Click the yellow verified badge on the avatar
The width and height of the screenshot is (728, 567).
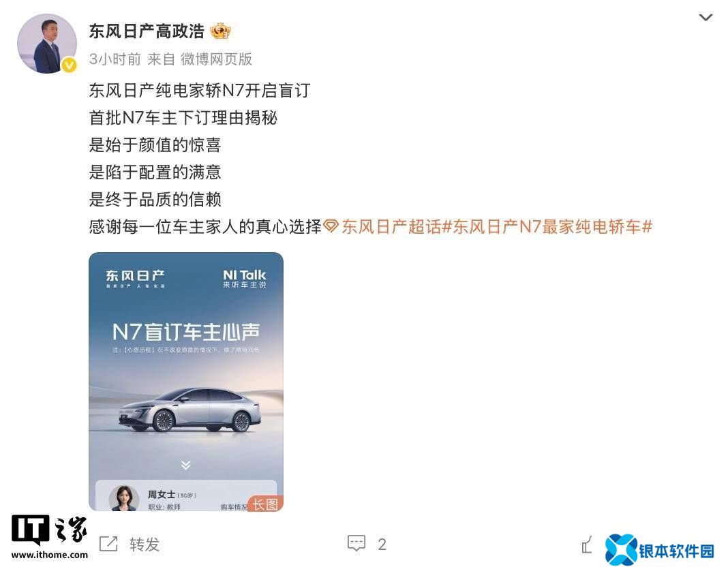(69, 65)
